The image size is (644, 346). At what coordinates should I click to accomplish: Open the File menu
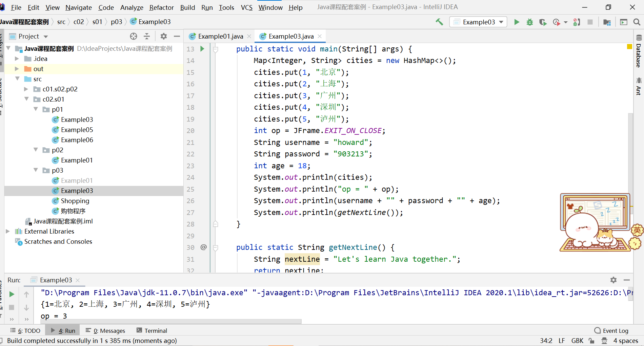click(16, 7)
